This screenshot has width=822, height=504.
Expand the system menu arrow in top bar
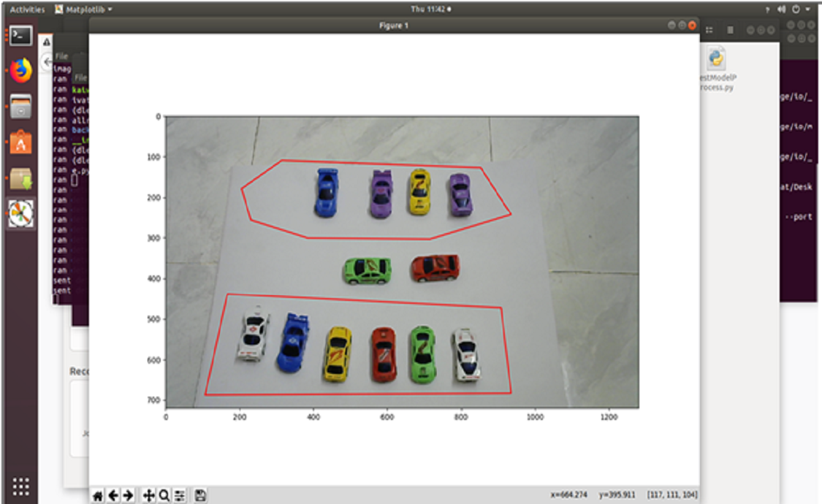(808, 9)
